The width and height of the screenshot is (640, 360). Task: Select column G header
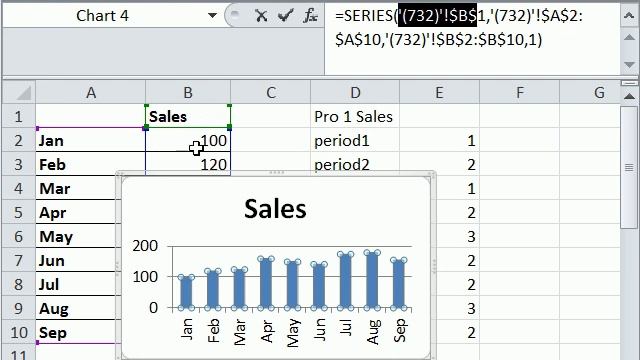click(590, 93)
